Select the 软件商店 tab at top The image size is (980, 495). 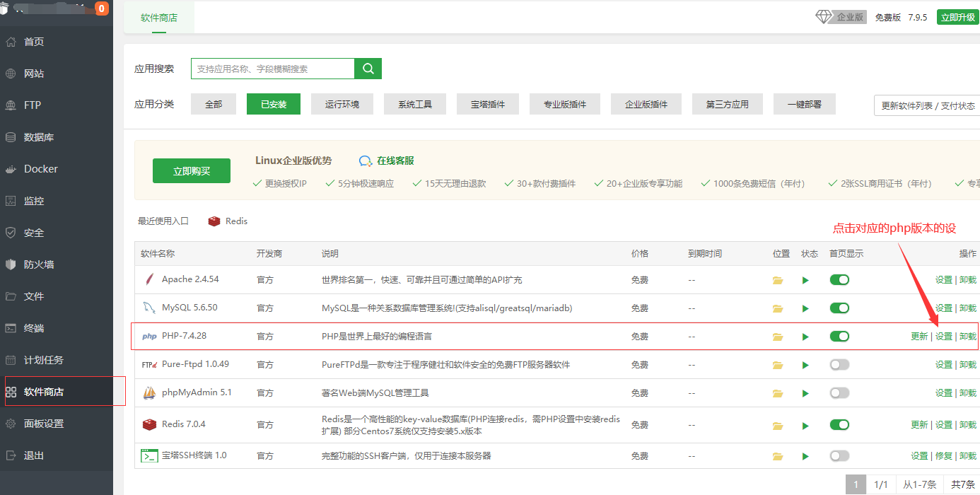point(159,17)
